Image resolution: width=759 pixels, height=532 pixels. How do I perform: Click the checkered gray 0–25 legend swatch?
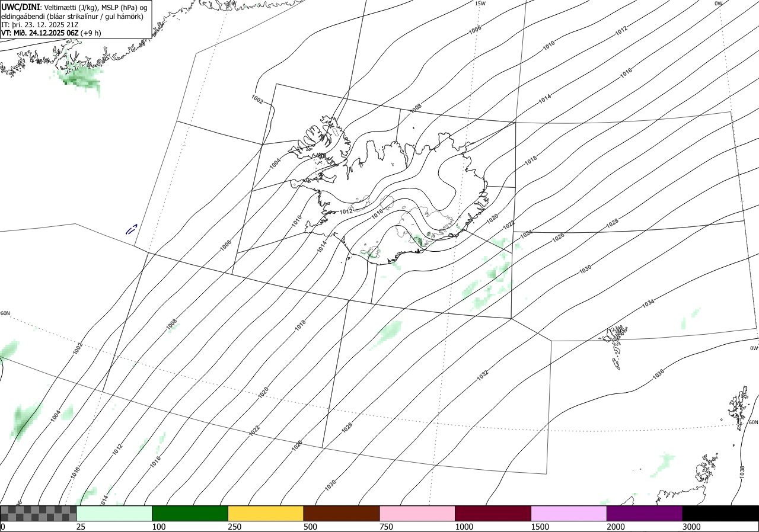[x=39, y=513]
